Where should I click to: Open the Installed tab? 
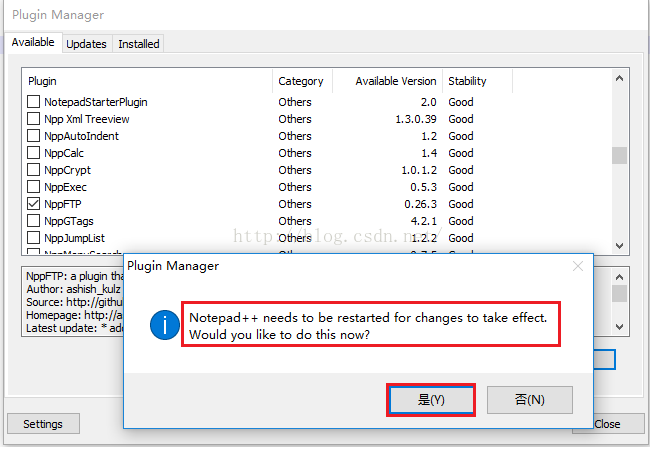pos(138,44)
